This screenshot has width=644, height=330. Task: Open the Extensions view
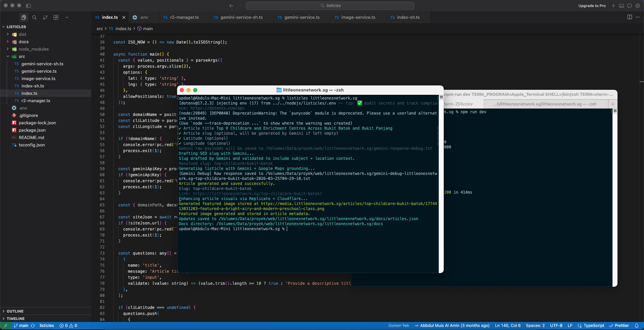(56, 17)
